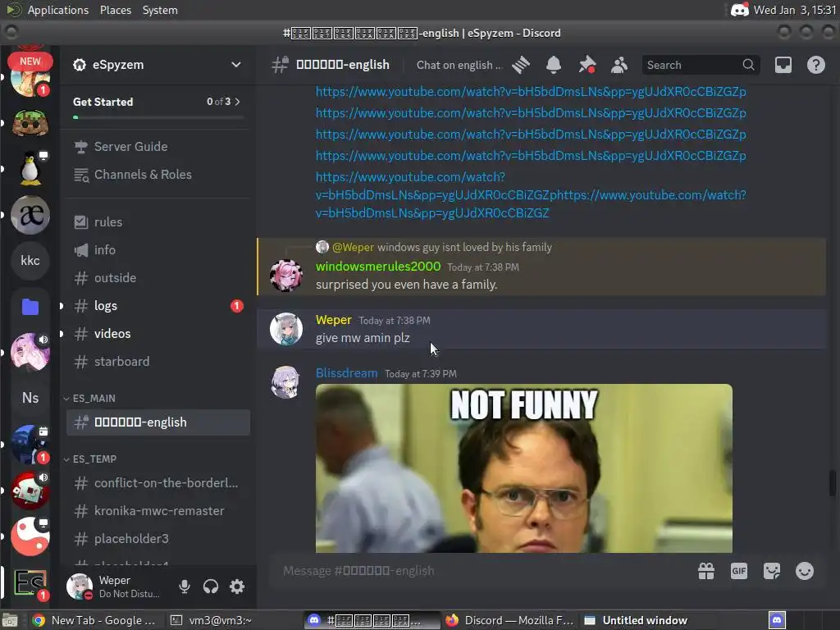The image size is (840, 630).
Task: Open the GIF picker
Action: click(739, 571)
